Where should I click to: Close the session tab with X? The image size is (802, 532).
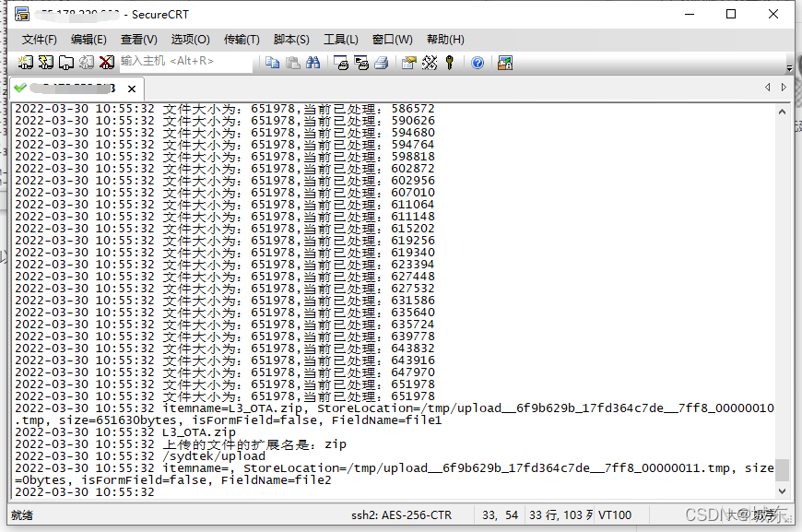(x=132, y=89)
